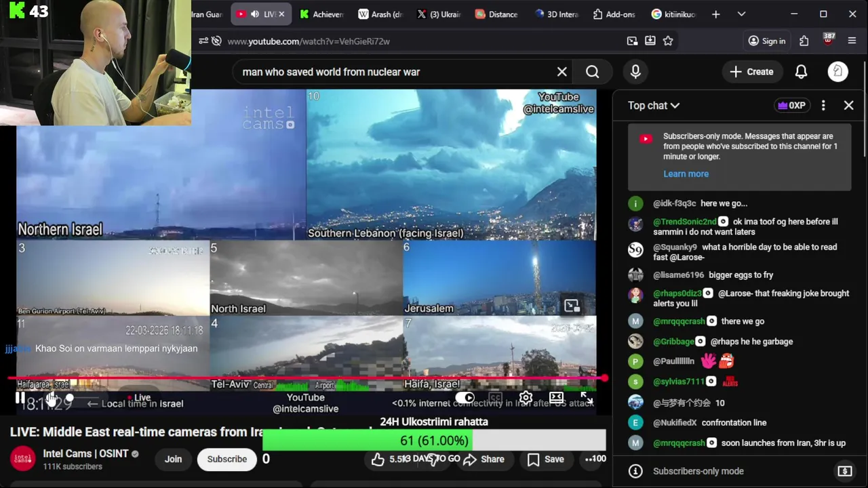Run the YouTube search with magnifier
868x488 pixels.
pyautogui.click(x=593, y=72)
